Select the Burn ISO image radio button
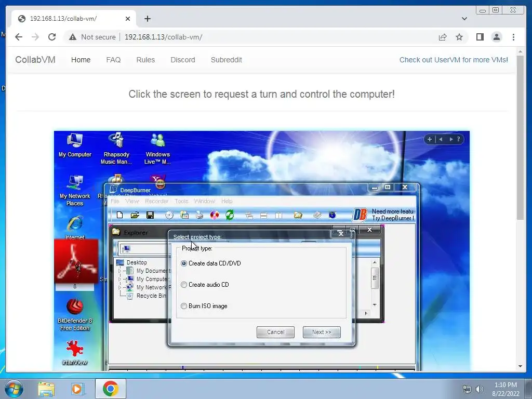 point(184,306)
